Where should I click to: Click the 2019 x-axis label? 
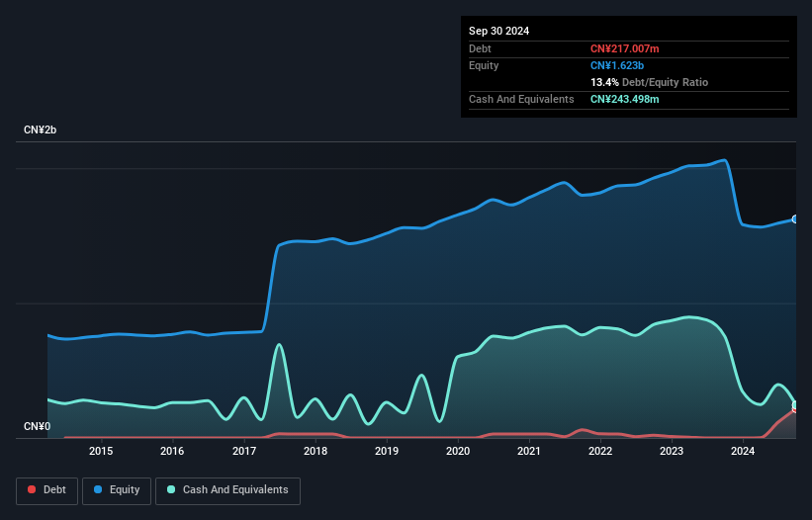pyautogui.click(x=387, y=451)
